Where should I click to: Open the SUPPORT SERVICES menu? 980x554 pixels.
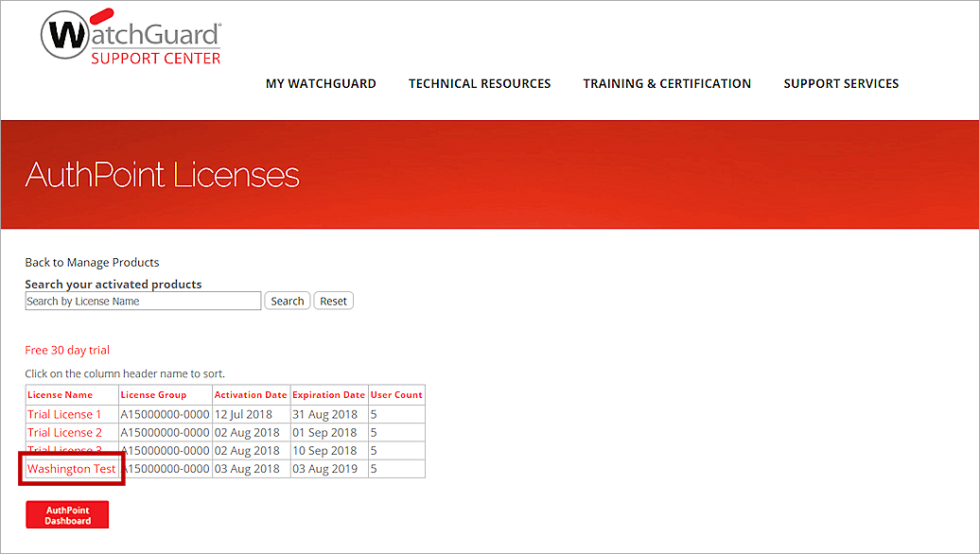pyautogui.click(x=841, y=83)
